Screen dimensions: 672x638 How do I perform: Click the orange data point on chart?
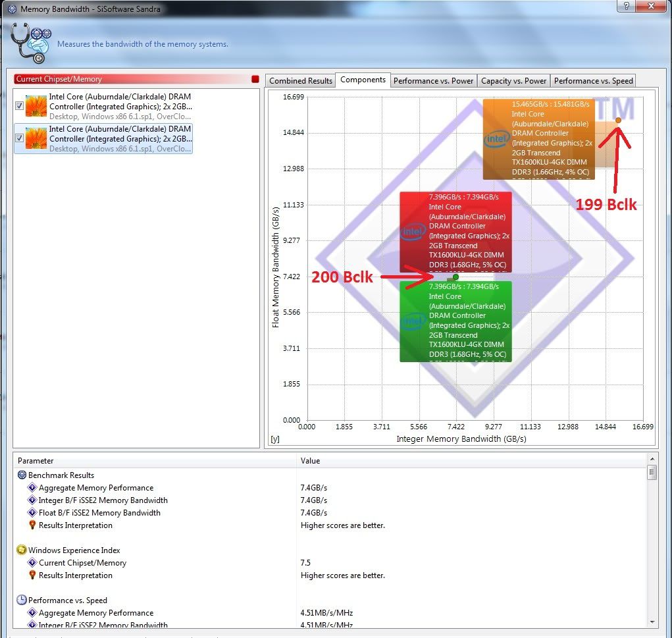click(618, 120)
